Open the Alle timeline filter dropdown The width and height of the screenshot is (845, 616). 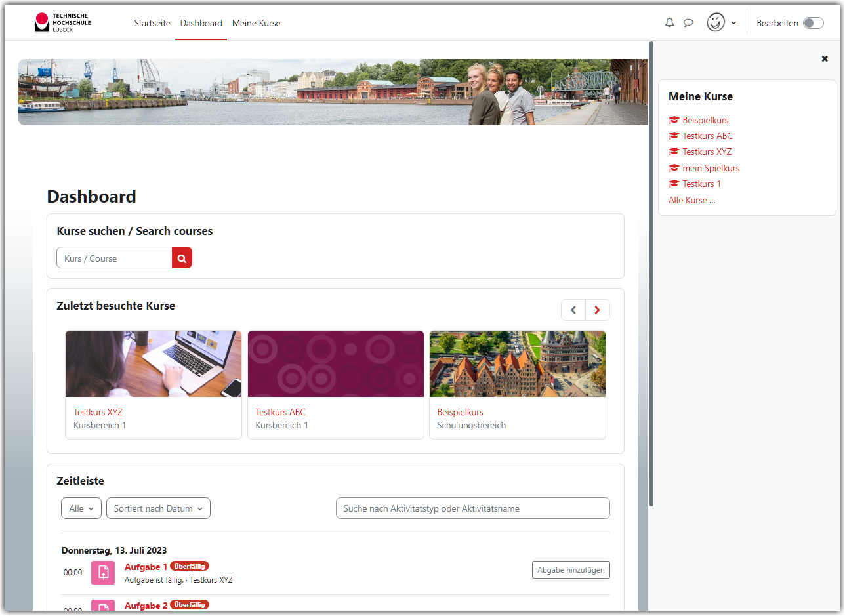click(x=81, y=508)
